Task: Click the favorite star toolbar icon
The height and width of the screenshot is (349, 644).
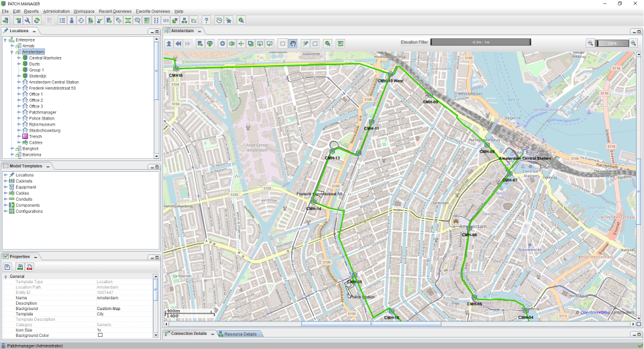Action: (x=229, y=21)
